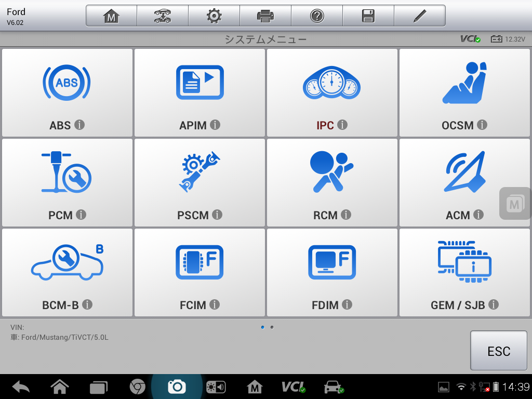Click the printer icon in toolbar
Viewport: 532px width, 399px height.
click(x=265, y=16)
